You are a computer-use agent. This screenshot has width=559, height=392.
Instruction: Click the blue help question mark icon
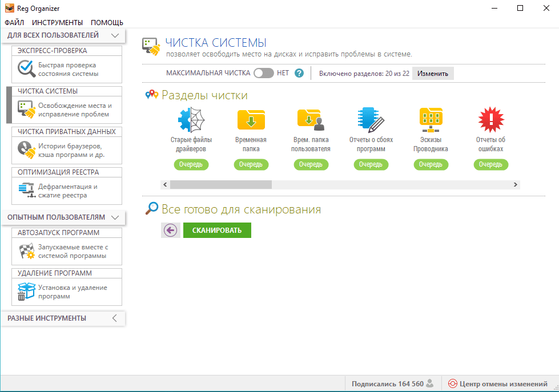point(299,73)
